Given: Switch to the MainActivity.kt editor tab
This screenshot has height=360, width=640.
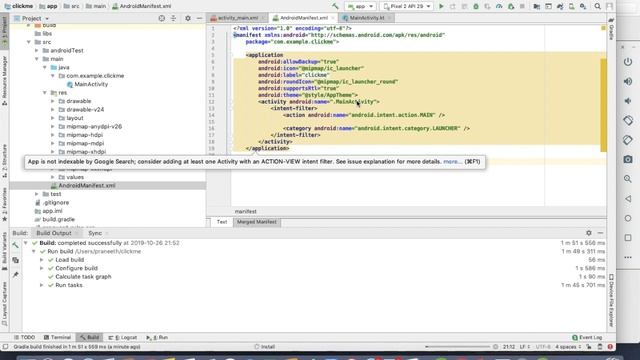Looking at the screenshot, I should (x=367, y=18).
